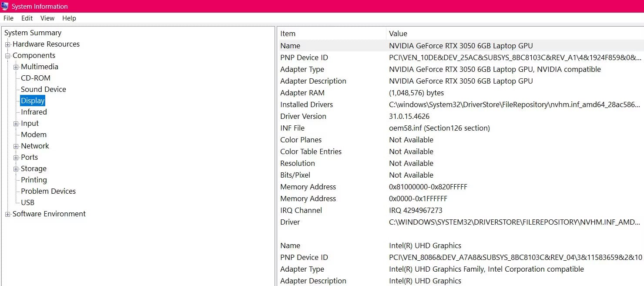Select the USB tree item
Screen dimensions: 644x286
(x=27, y=202)
